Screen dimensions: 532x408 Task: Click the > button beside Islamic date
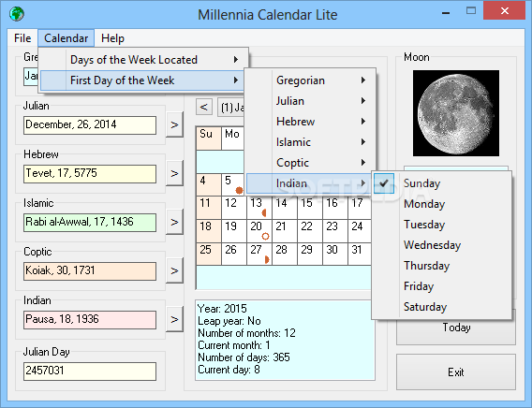coord(174,222)
